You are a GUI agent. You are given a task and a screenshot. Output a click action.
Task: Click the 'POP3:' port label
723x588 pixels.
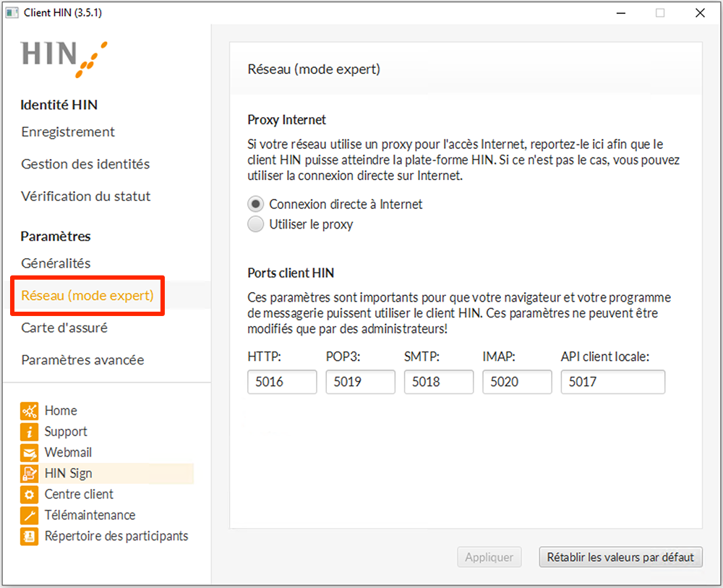343,357
